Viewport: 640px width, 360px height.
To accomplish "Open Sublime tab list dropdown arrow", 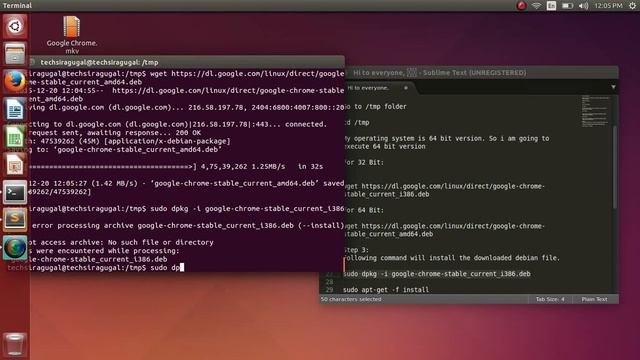I will click(x=613, y=87).
